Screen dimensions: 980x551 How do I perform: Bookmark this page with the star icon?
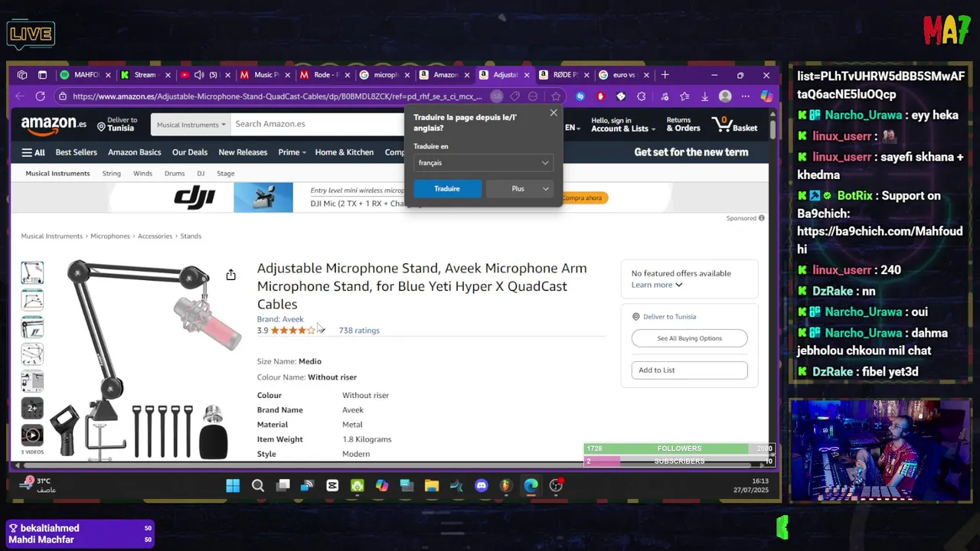556,96
